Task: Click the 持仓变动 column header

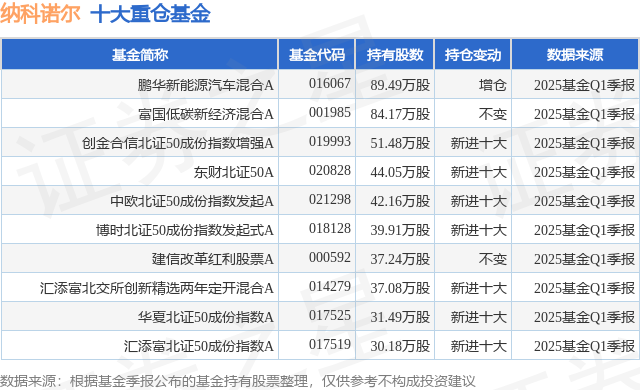Action: pyautogui.click(x=473, y=55)
